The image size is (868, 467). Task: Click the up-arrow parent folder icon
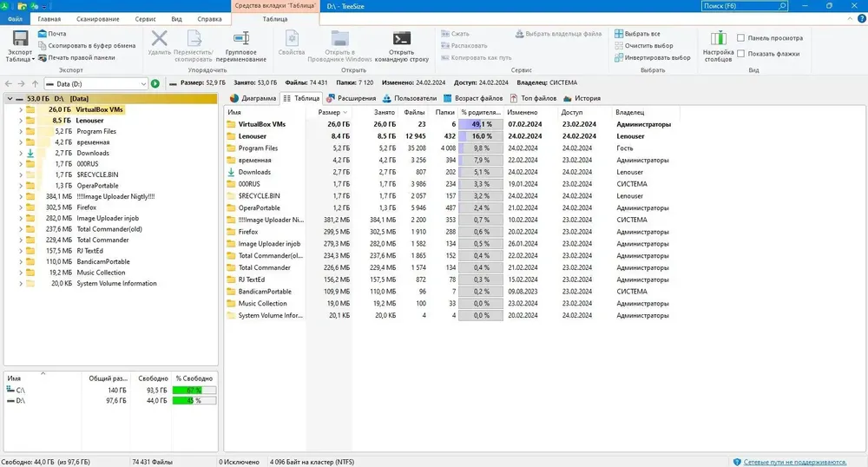coord(35,83)
